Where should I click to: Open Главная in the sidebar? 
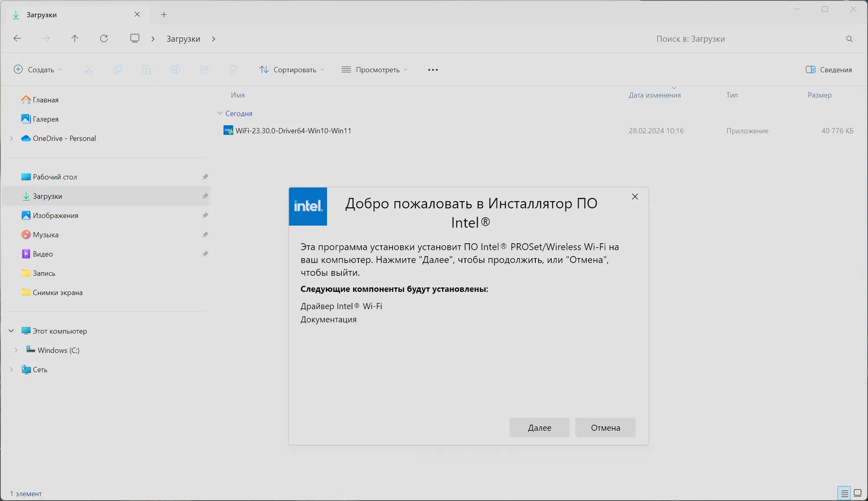click(46, 100)
